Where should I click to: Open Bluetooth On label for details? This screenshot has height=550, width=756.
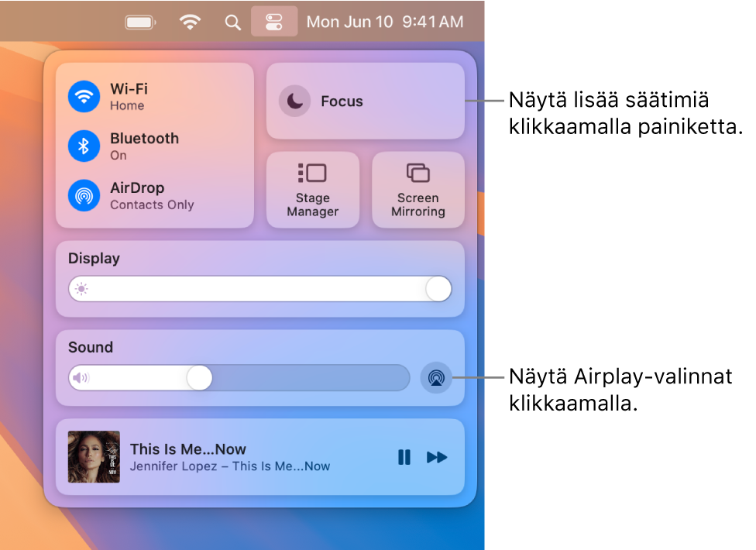click(x=144, y=146)
